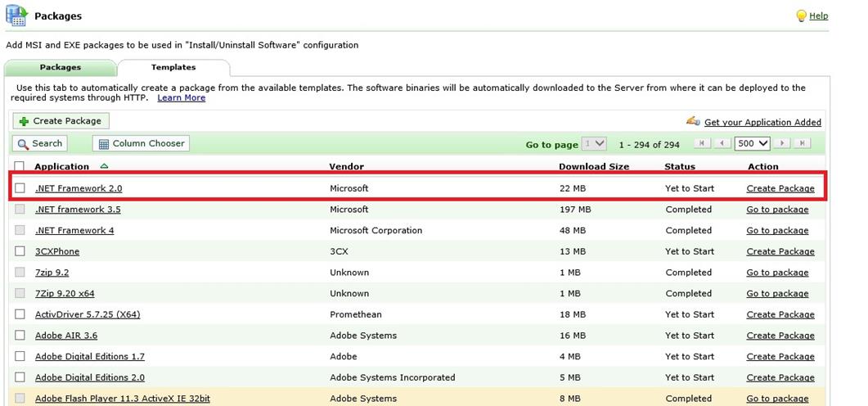The height and width of the screenshot is (406, 868).
Task: Open the .NET Framework 4 application link
Action: 74,230
